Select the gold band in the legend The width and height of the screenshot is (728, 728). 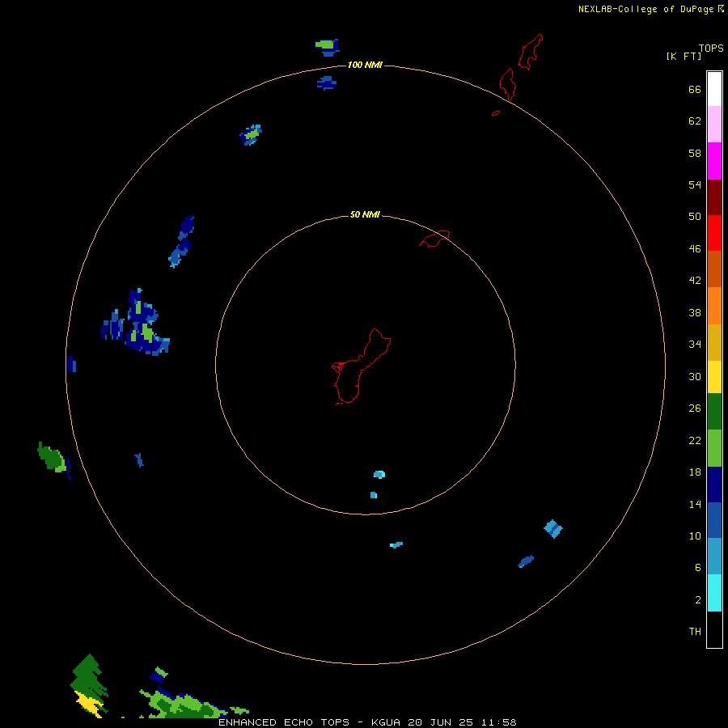[714, 342]
